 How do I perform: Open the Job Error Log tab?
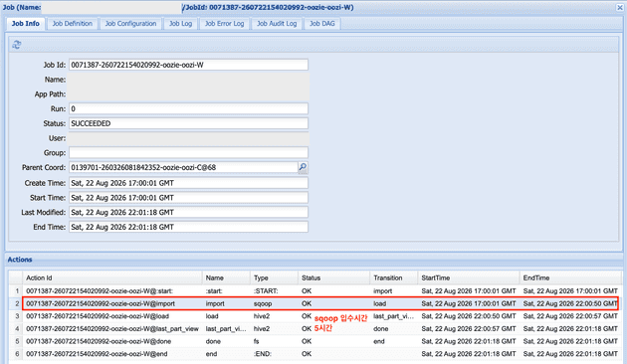[224, 24]
